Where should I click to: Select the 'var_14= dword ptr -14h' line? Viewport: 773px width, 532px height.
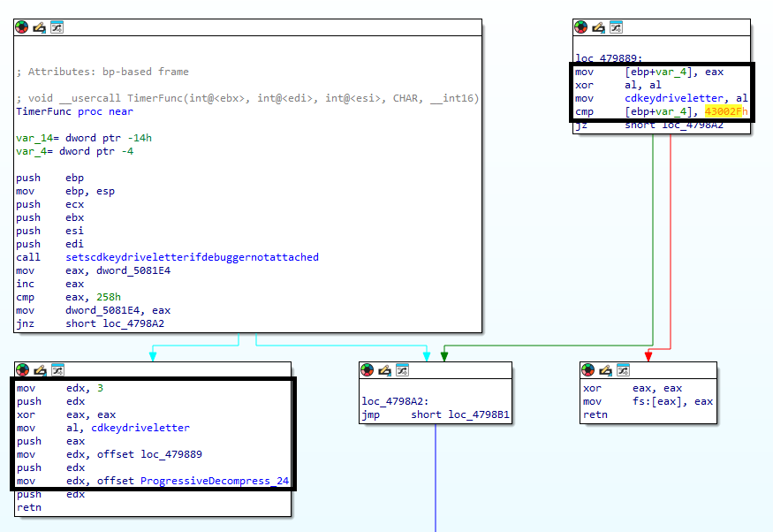(84, 138)
